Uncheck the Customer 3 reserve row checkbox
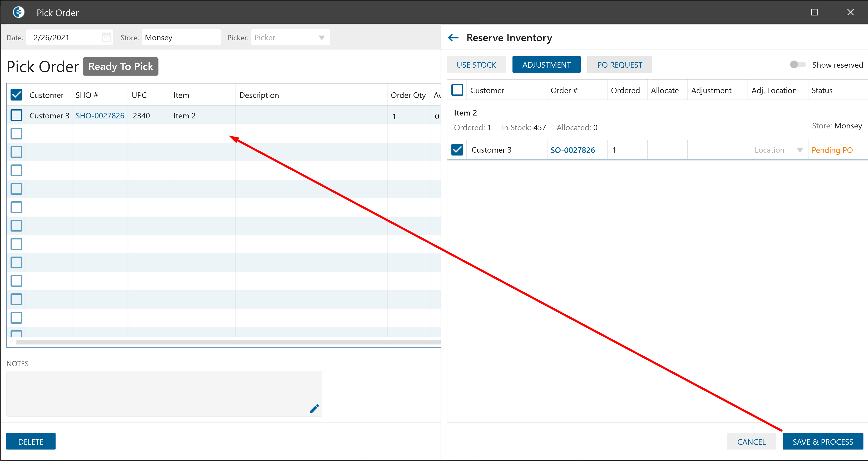 457,150
